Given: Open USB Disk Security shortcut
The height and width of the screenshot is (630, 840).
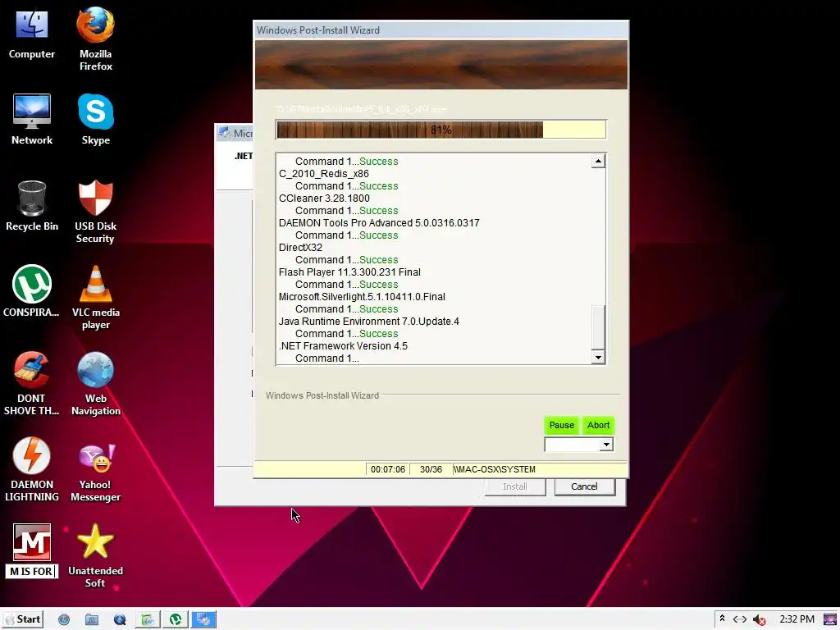Looking at the screenshot, I should pos(95,212).
